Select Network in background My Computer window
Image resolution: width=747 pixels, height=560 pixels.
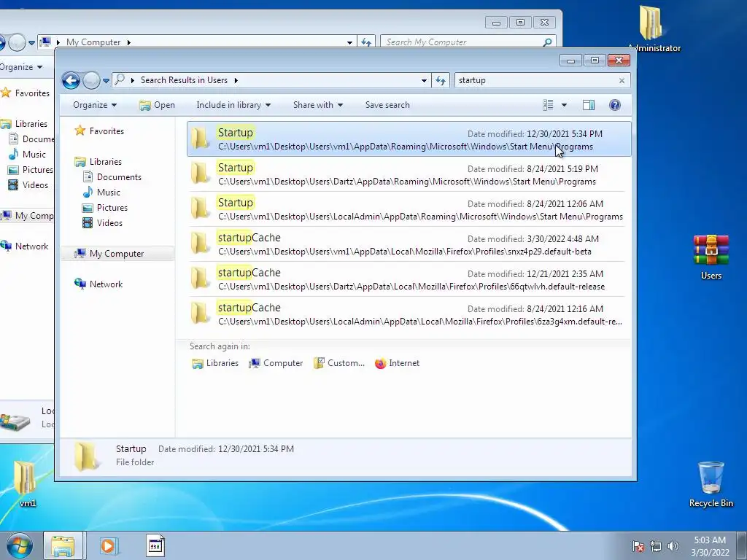[24, 246]
